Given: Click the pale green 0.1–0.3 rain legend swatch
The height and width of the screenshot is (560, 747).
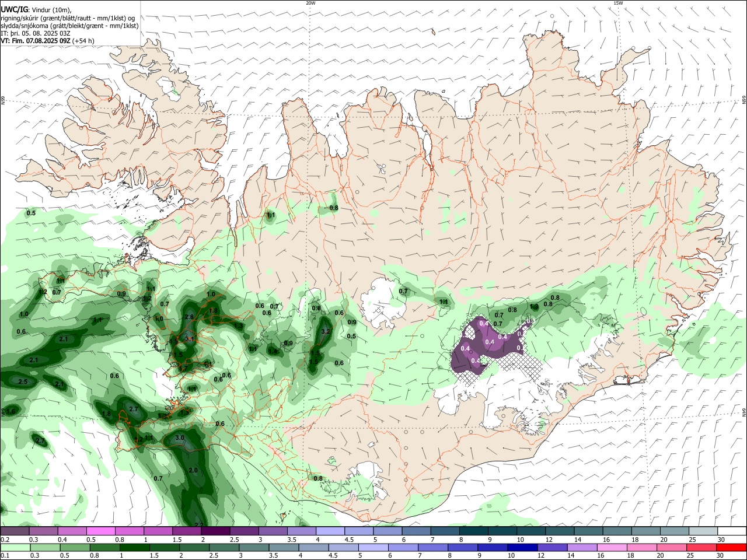Looking at the screenshot, I should tap(15, 547).
